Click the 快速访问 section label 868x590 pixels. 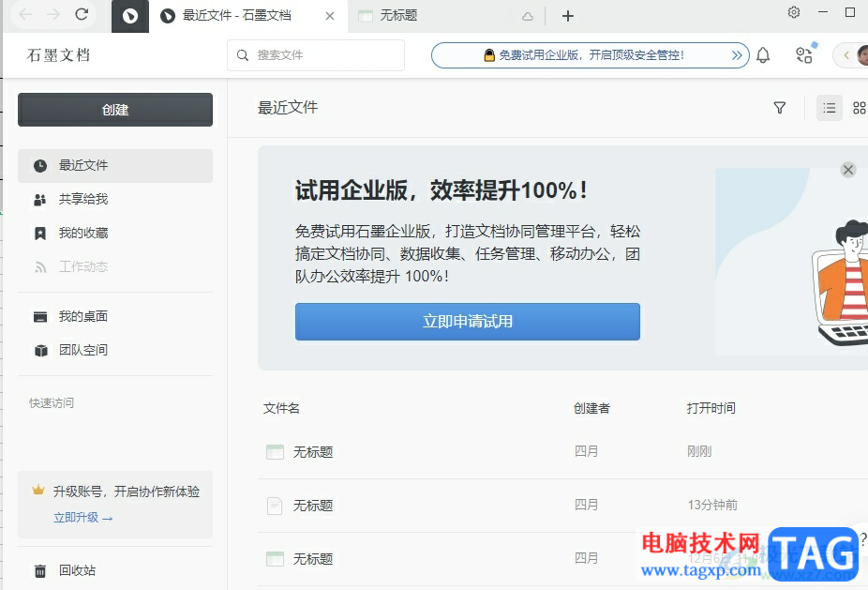(52, 402)
